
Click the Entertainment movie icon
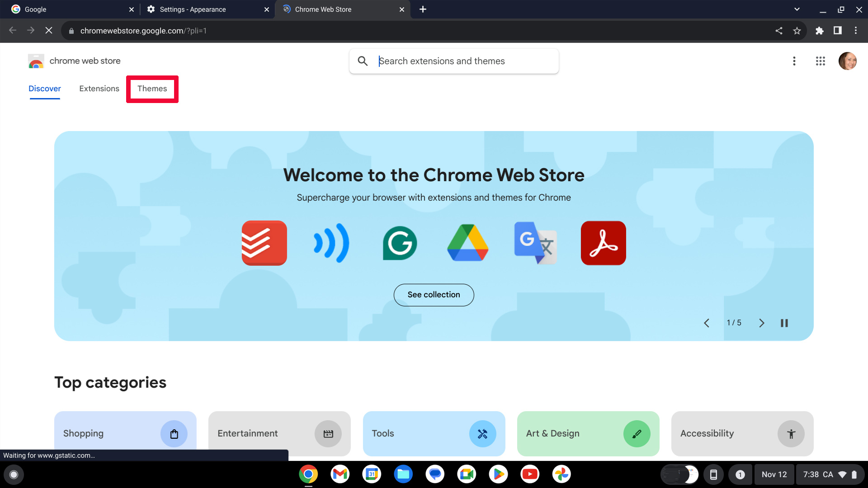click(328, 434)
